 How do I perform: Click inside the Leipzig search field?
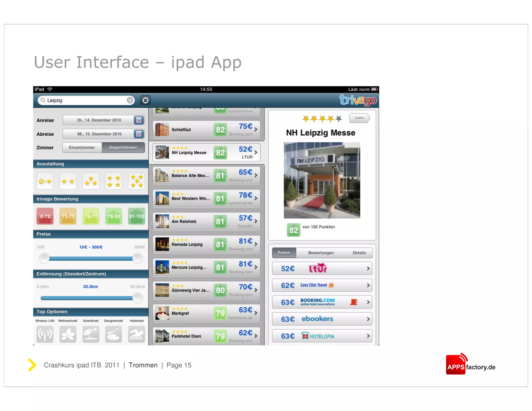pos(86,100)
